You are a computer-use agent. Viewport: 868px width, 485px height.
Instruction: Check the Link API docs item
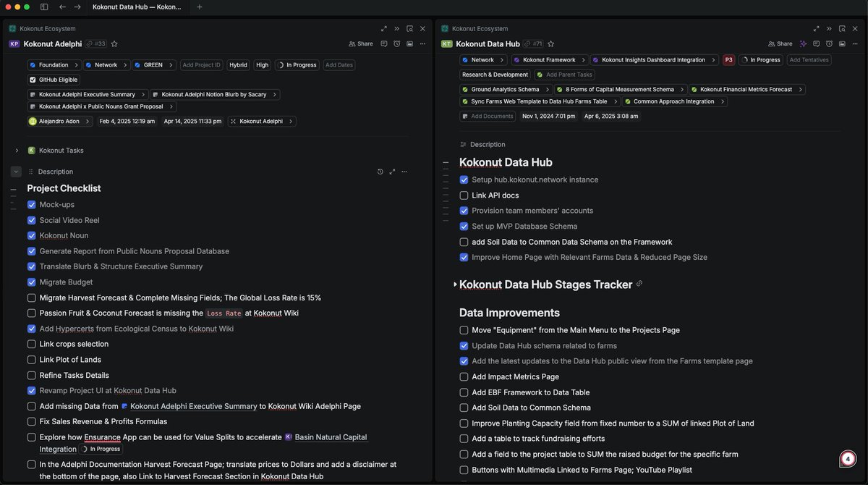click(464, 195)
